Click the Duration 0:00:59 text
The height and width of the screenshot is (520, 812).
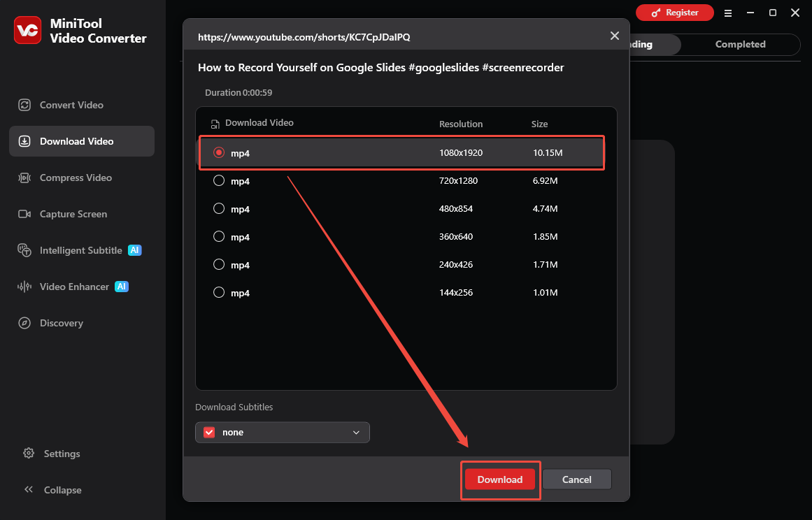pyautogui.click(x=238, y=93)
